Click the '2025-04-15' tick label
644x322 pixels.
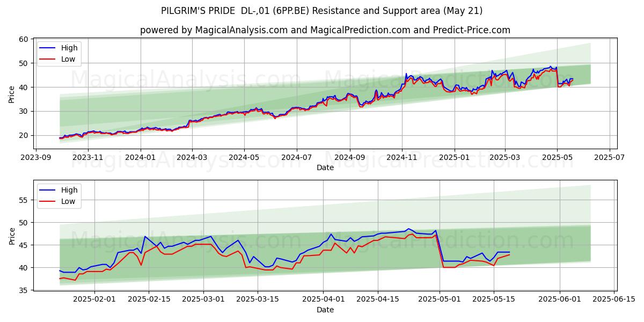coord(378,299)
